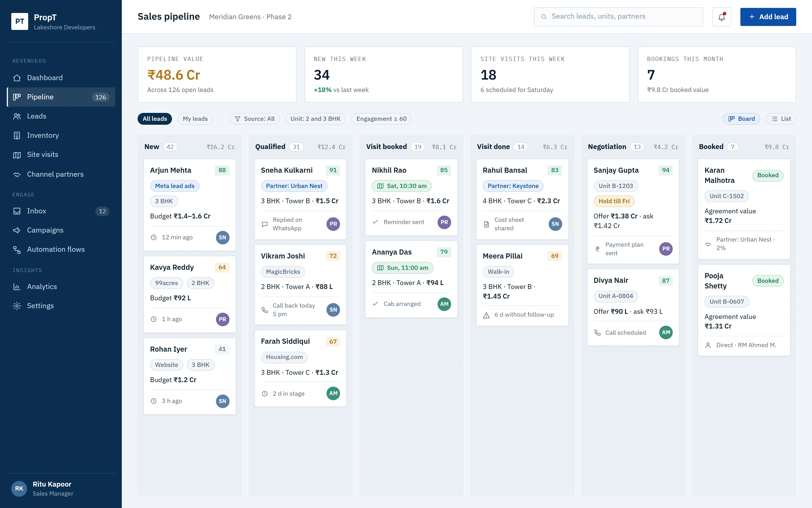Click AM avatar on Farah Siddiqui card
This screenshot has width=812, height=508.
tap(333, 393)
